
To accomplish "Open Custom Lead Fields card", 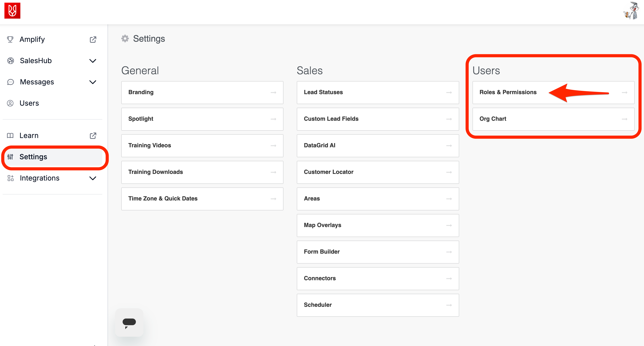I will coord(378,119).
